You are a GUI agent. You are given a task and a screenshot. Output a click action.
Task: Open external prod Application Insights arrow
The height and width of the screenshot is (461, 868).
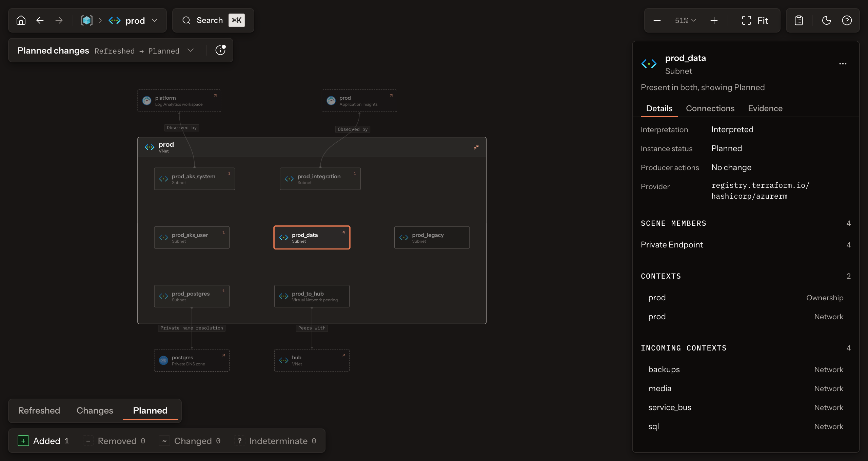click(x=391, y=96)
